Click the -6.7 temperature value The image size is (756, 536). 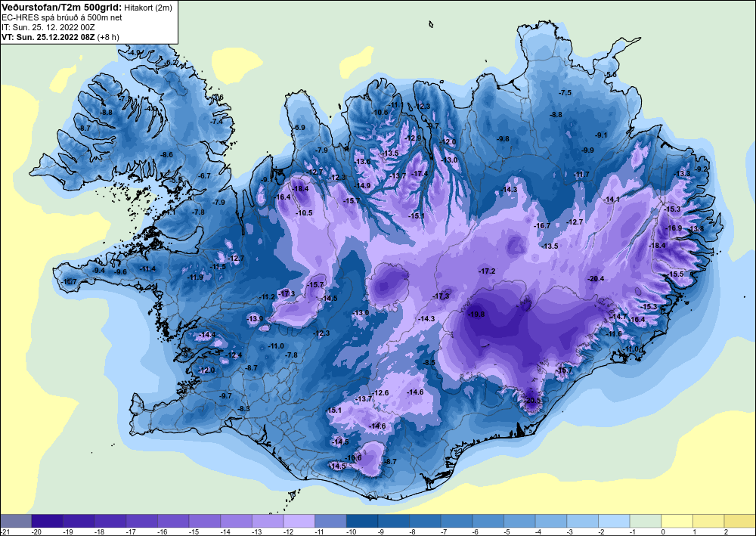204,176
